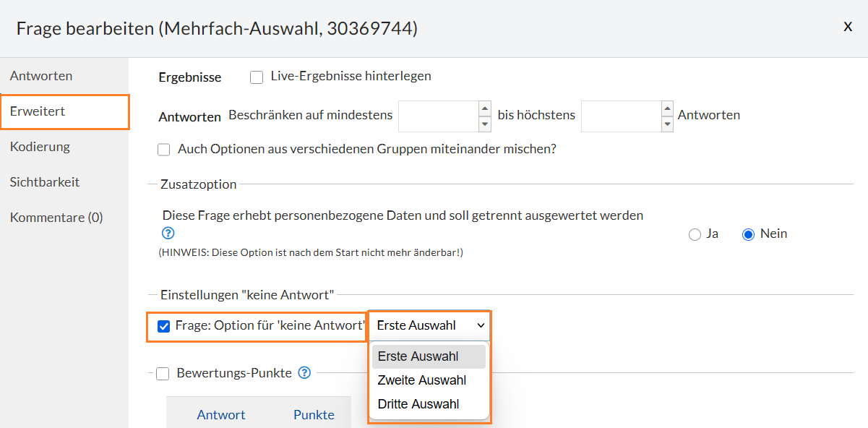Collapse the Erste Auswahl dropdown
The height and width of the screenshot is (428, 868).
tap(430, 326)
